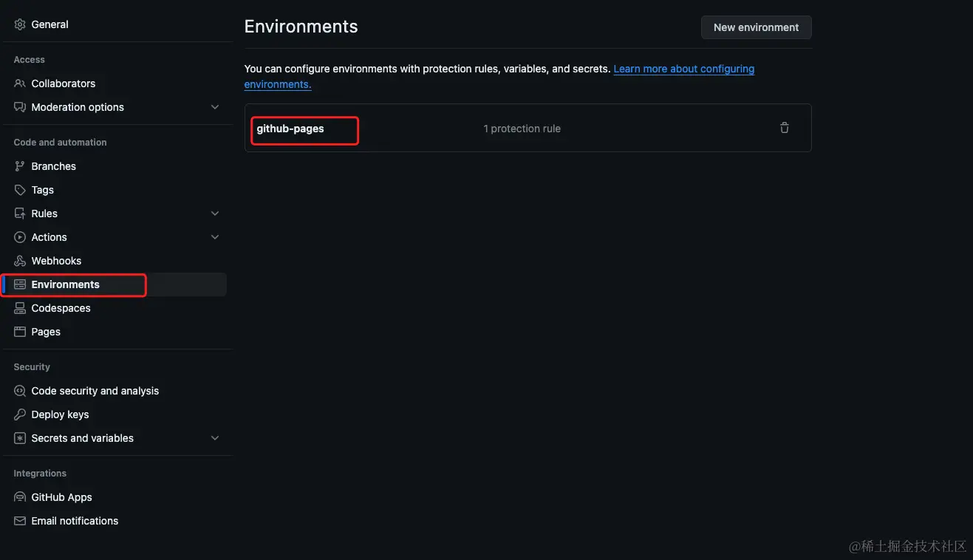Click the Secrets and variables asterisk icon
Screen dimensions: 973x560
tap(20, 438)
